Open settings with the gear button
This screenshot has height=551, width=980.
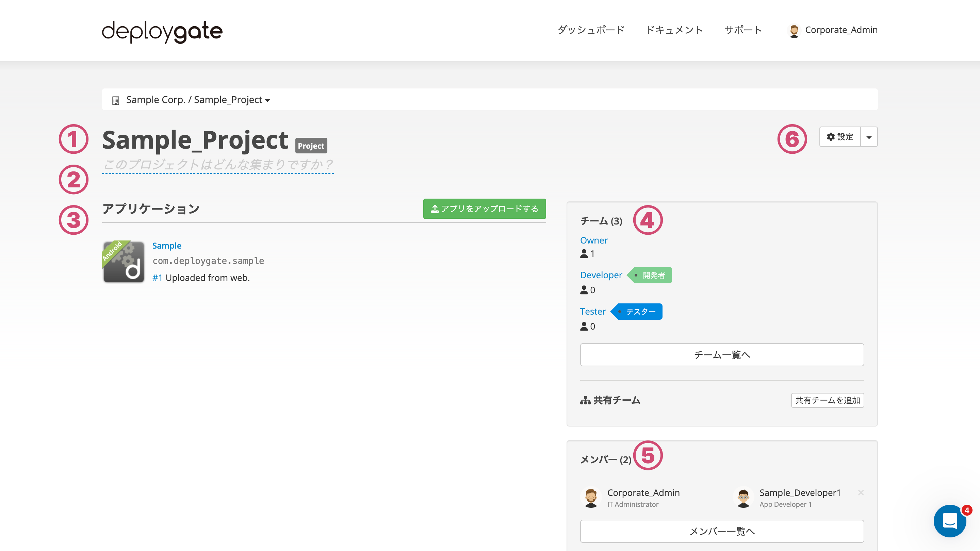[840, 137]
